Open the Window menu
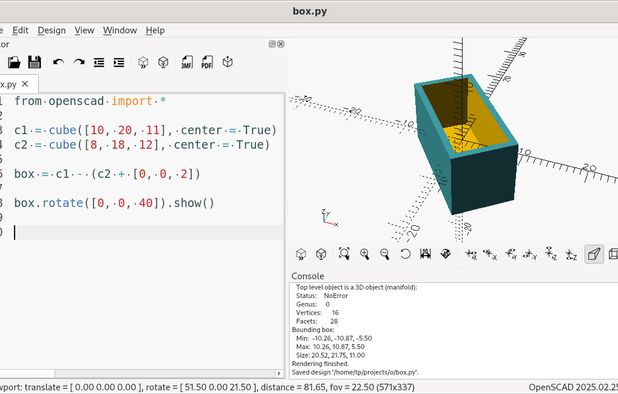The image size is (618, 394). click(x=120, y=30)
